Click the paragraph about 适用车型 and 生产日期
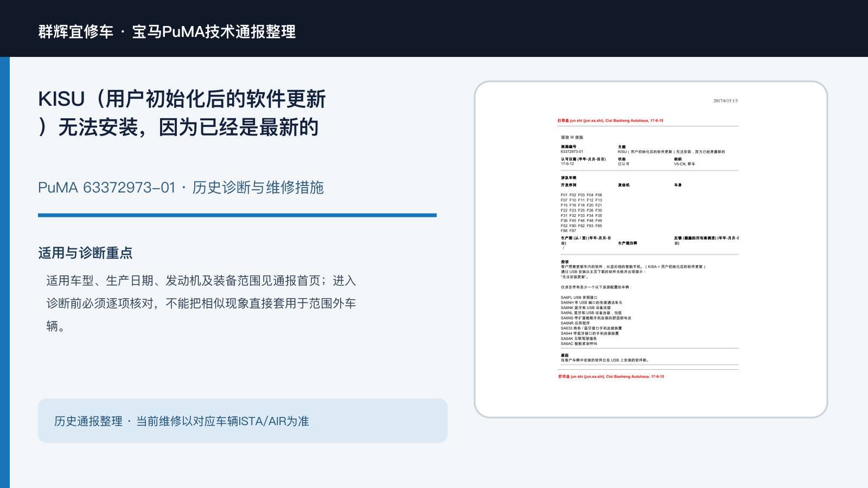868x488 pixels. pos(201,303)
